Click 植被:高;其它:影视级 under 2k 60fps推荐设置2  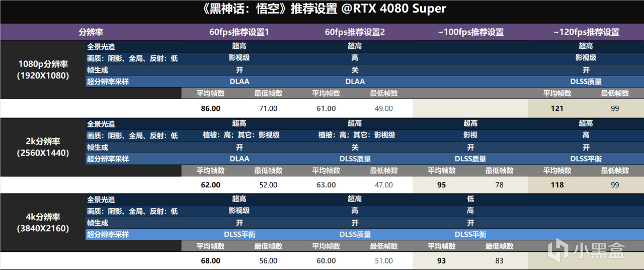357,135
